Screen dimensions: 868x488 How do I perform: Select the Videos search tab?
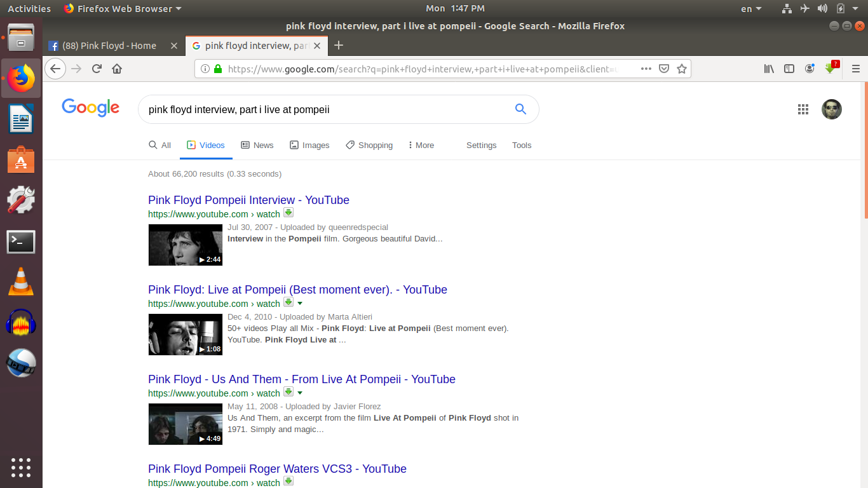[206, 146]
